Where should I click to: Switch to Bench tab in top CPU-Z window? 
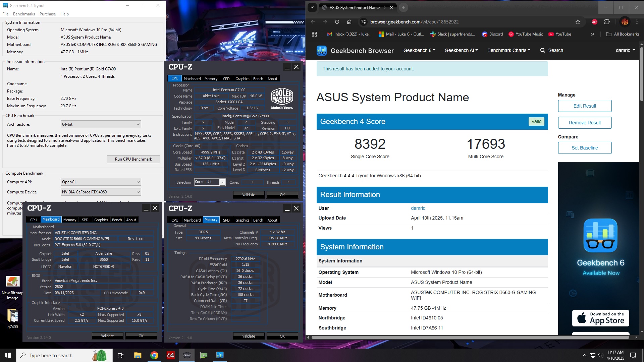258,79
